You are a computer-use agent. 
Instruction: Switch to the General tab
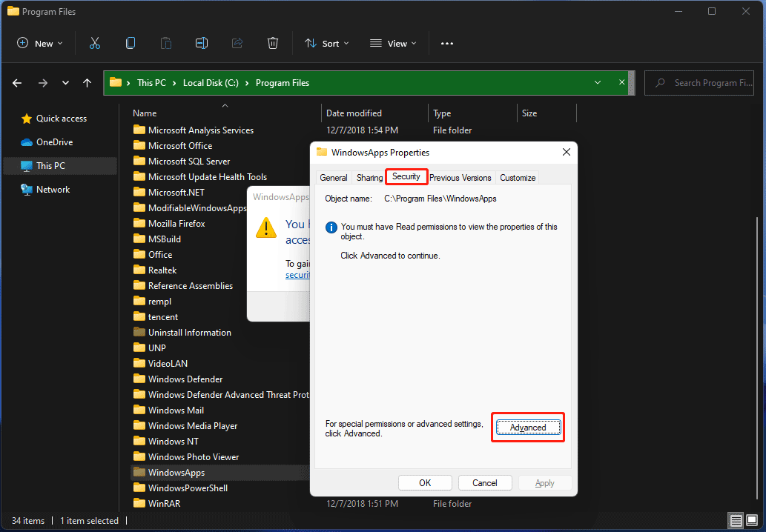click(334, 178)
